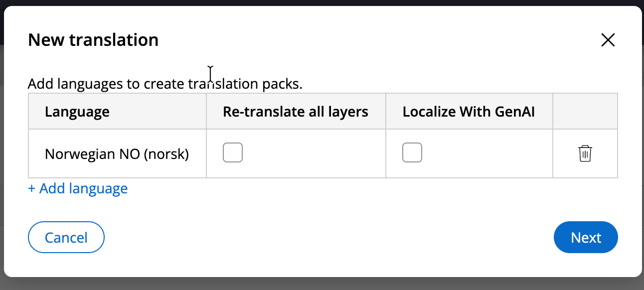
Task: Proceed with the Next button
Action: click(x=586, y=237)
